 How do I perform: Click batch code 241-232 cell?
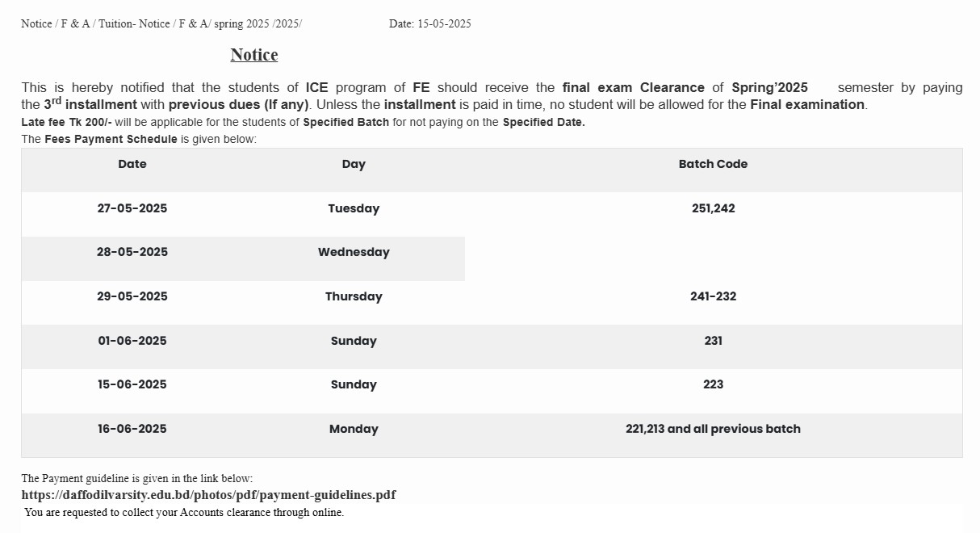[x=713, y=296]
